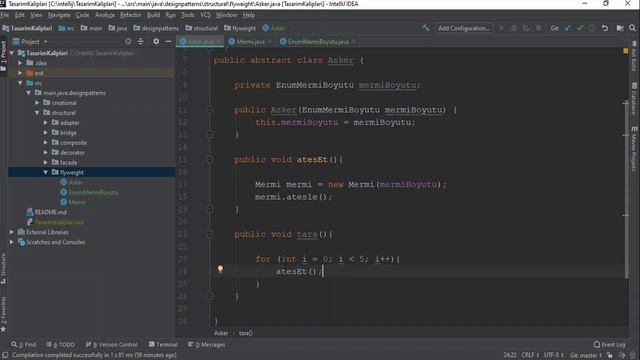Screen dimensions: 640x360
Task: Click the Run with Coverage icon
Action: (x=526, y=28)
